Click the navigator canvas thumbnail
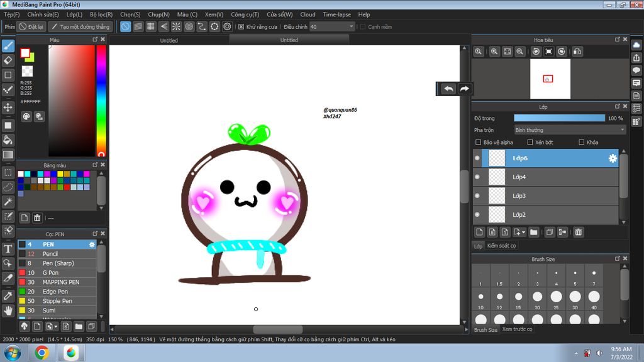644x362 pixels. pos(550,79)
